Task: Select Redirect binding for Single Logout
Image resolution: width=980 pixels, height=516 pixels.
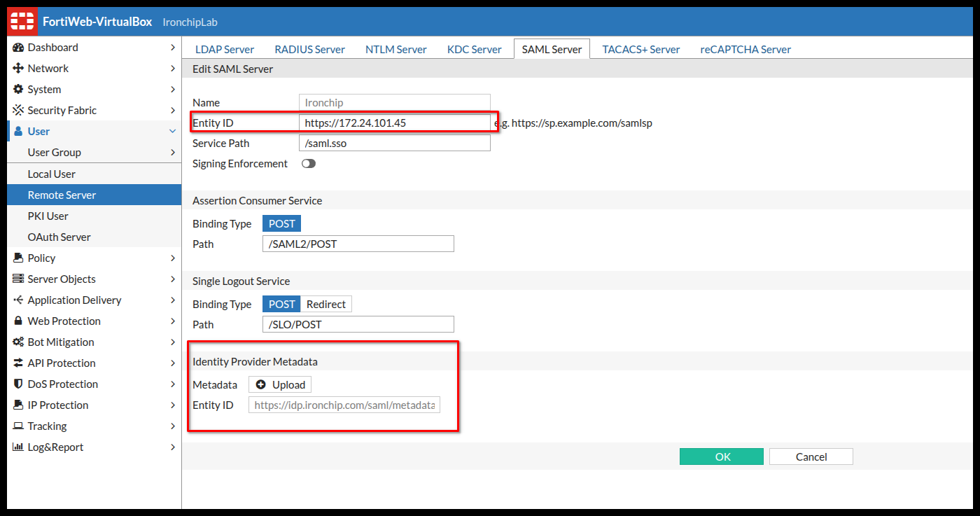Action: pos(326,305)
